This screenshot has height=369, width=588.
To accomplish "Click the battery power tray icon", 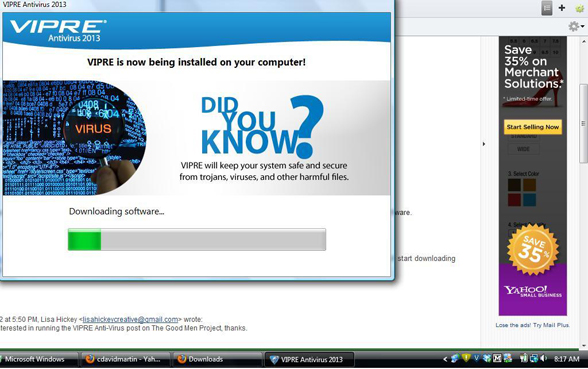I will [x=524, y=358].
